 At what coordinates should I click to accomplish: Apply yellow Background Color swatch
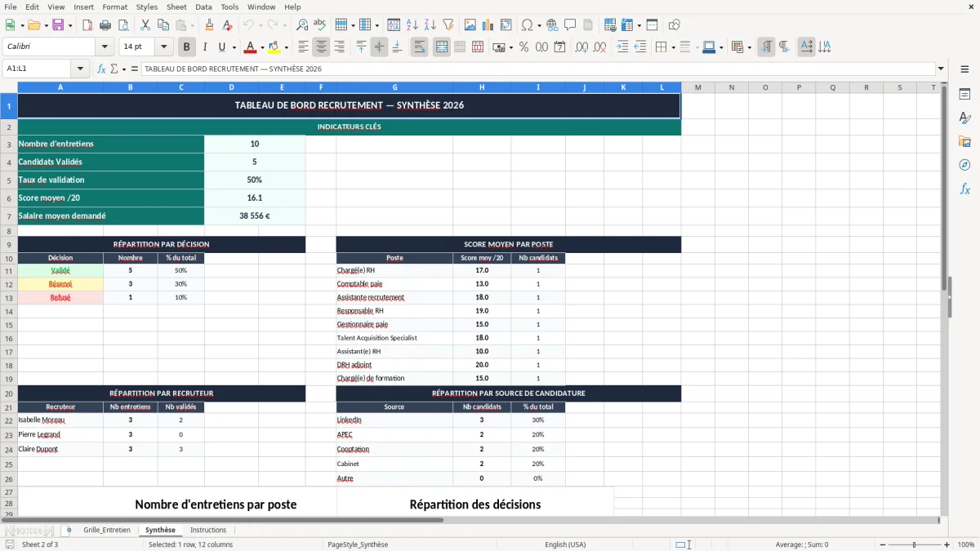(x=274, y=47)
